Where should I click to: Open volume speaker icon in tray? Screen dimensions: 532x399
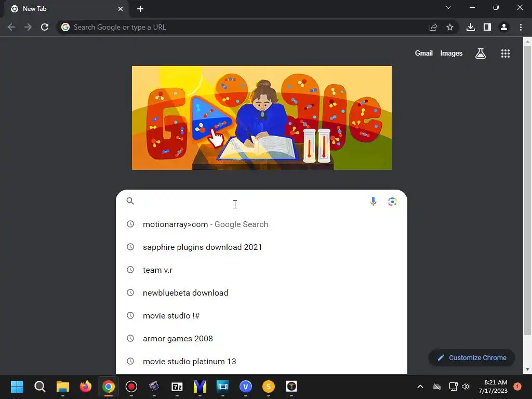[x=465, y=387]
